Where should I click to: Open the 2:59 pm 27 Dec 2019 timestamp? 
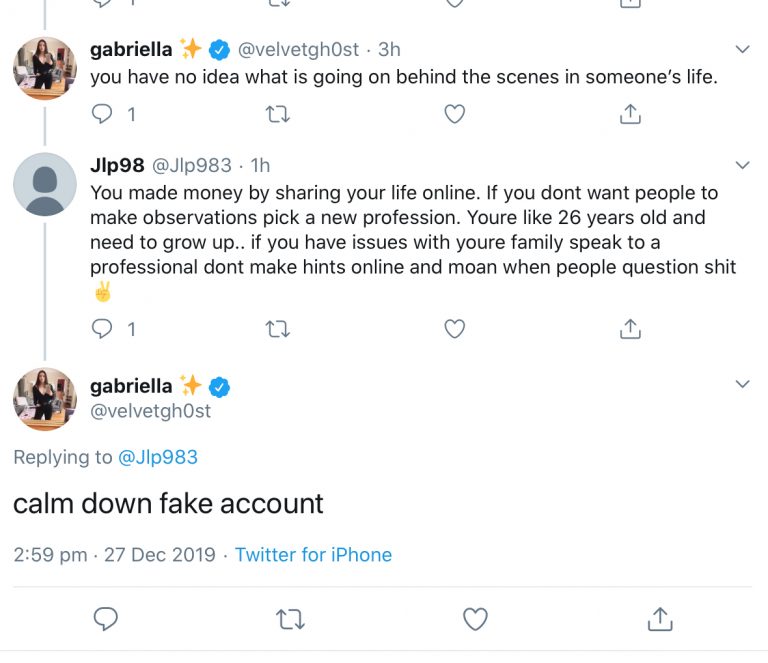tap(114, 555)
